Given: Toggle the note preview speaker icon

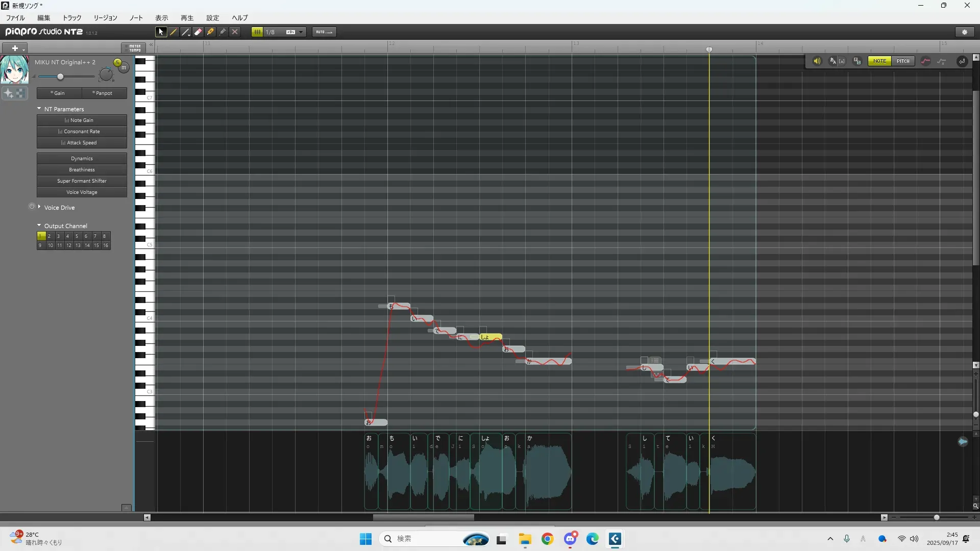Looking at the screenshot, I should point(817,61).
